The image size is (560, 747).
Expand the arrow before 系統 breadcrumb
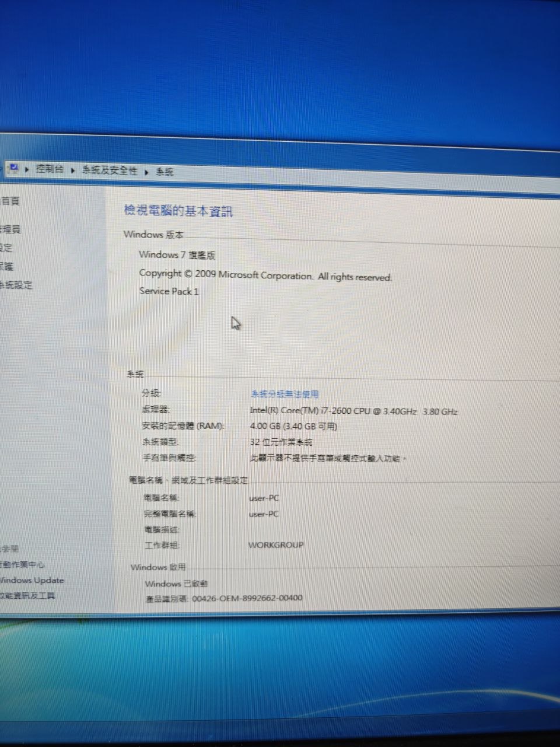[x=146, y=172]
